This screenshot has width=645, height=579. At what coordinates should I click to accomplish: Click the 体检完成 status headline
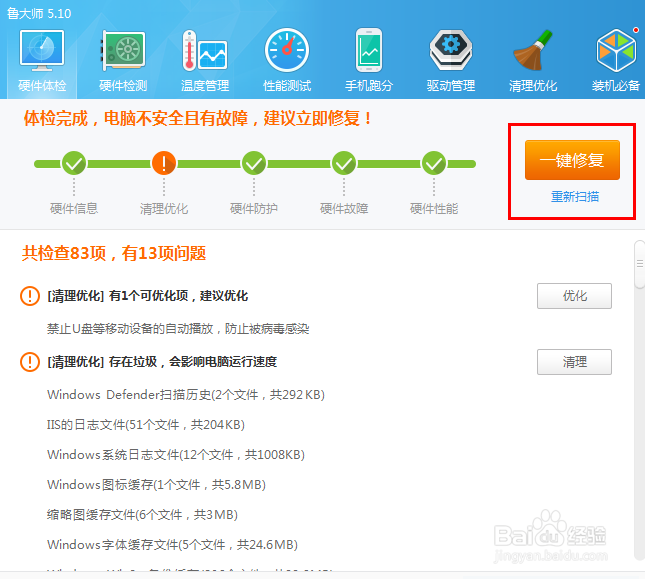pos(198,118)
